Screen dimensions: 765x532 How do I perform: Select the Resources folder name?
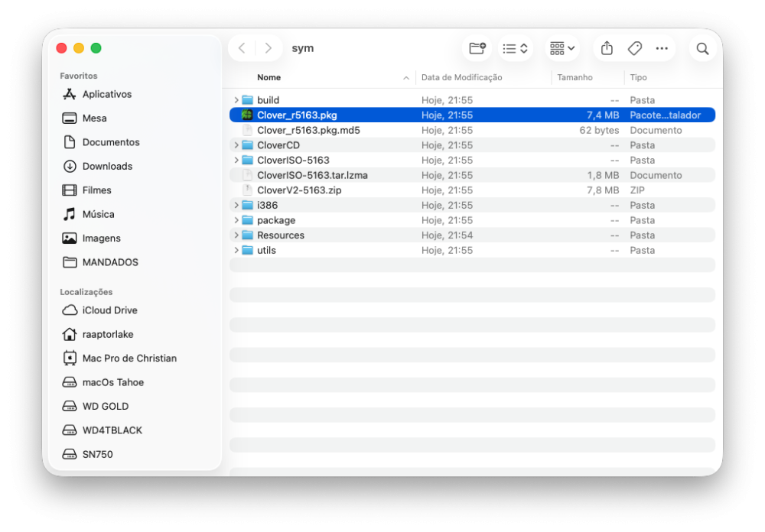[x=281, y=235]
